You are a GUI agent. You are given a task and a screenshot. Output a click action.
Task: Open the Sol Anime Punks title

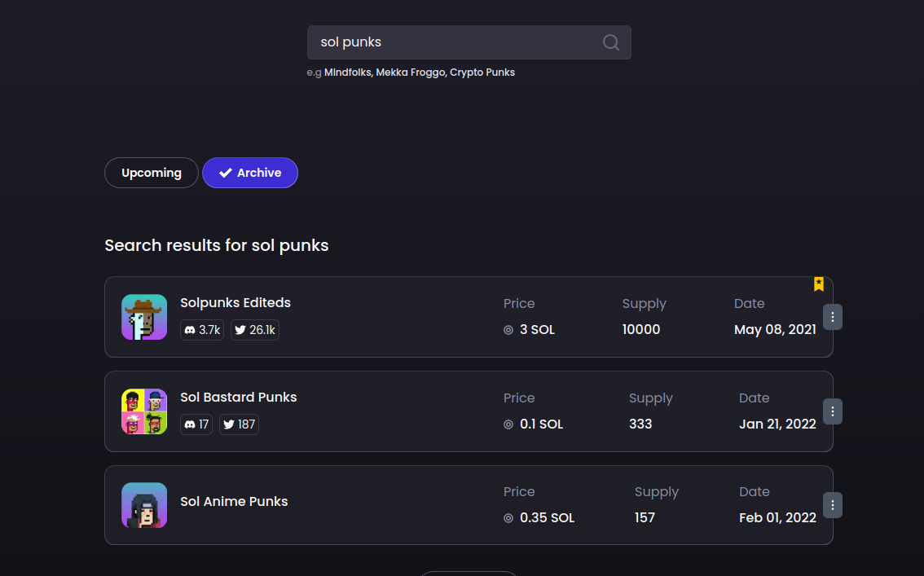tap(234, 501)
